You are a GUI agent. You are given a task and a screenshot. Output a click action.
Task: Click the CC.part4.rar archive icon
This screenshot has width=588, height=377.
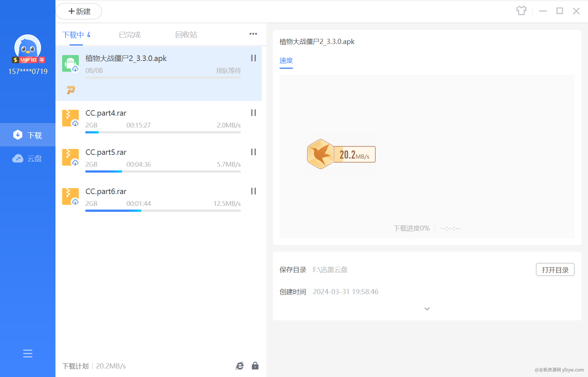pos(70,118)
